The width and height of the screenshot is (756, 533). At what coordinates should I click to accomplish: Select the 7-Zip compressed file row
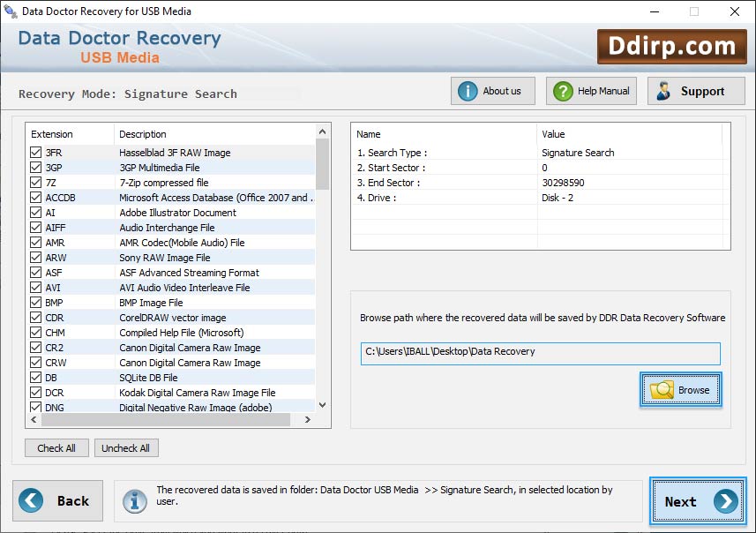[x=170, y=183]
